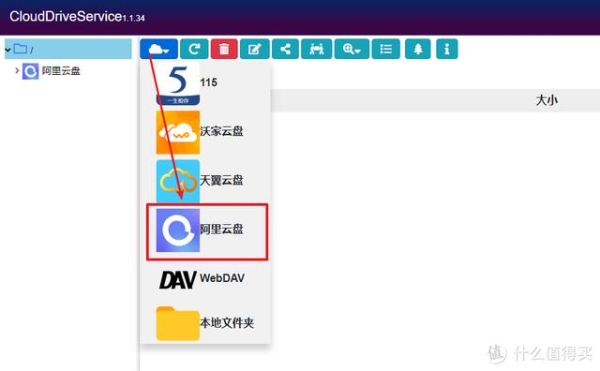Click the share icon in toolbar

coord(285,49)
